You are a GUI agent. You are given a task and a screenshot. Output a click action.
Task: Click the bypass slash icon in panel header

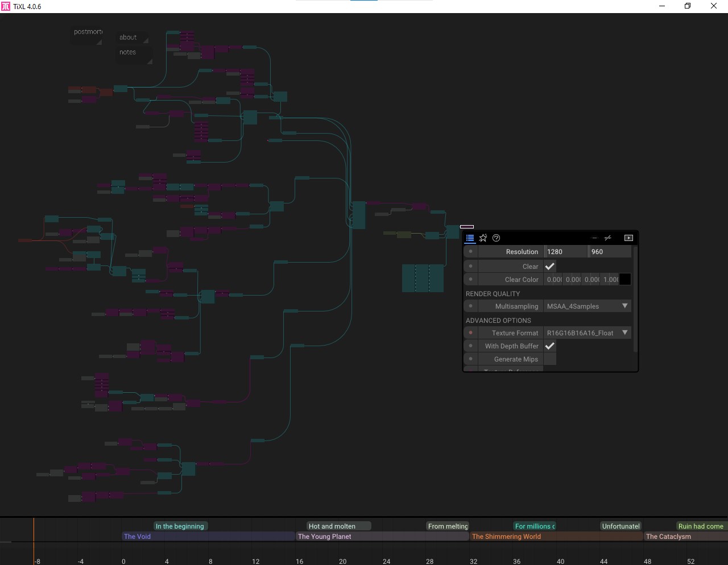[607, 238]
